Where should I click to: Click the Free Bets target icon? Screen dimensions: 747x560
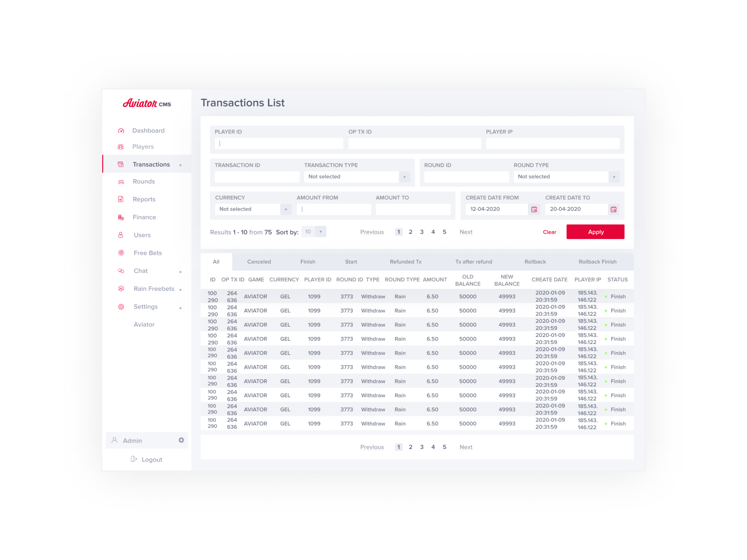click(x=121, y=253)
